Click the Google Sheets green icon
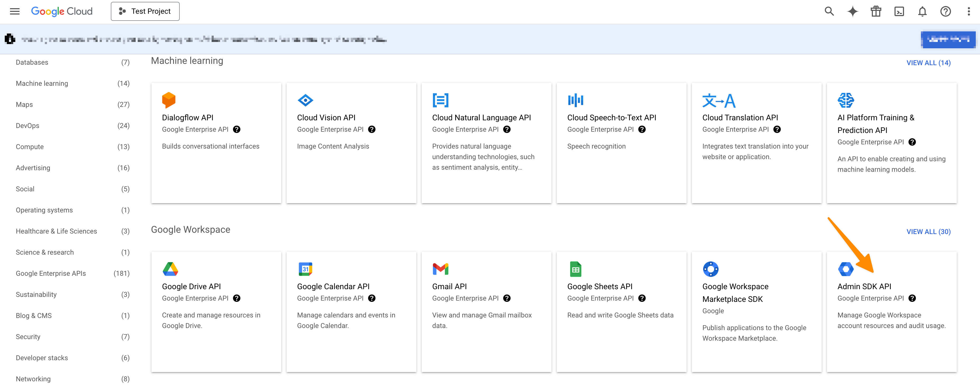The width and height of the screenshot is (980, 390). coord(575,269)
